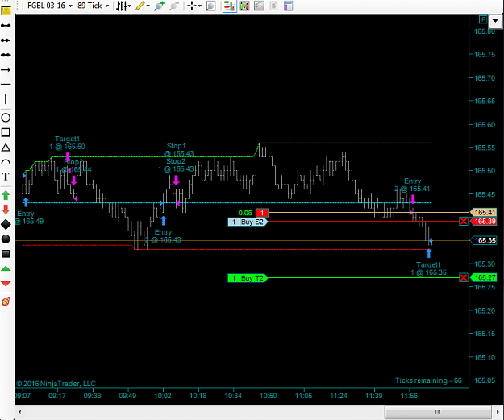Select the green Arrow Up marker
The width and height of the screenshot is (504, 420).
pos(6,195)
